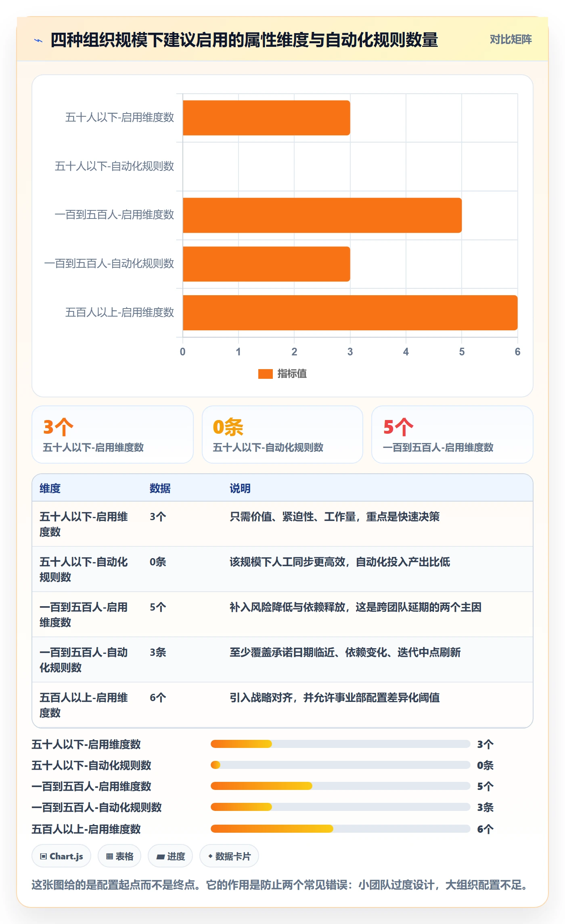Click table cell 只需价值、紧迫性、工作量

pos(335,517)
